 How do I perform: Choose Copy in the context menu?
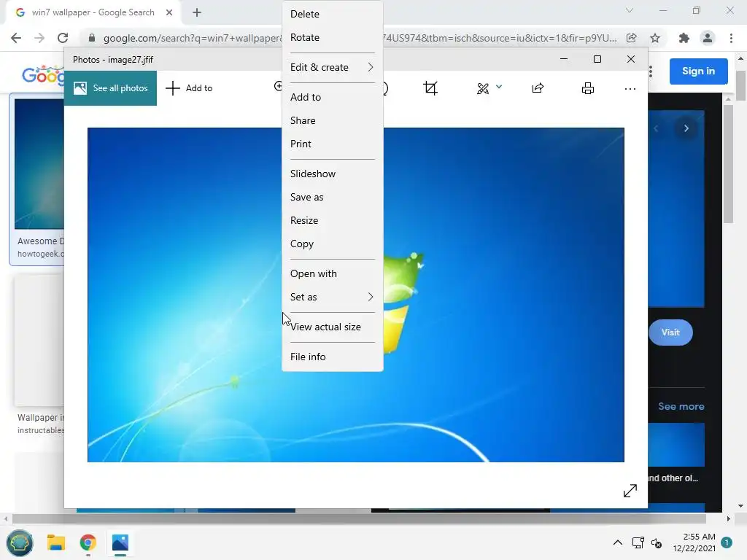click(333, 244)
